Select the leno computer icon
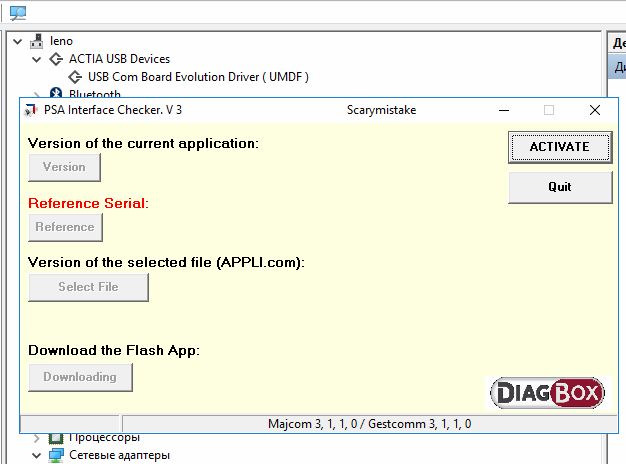Screen dimensions: 626x464 pos(37,41)
